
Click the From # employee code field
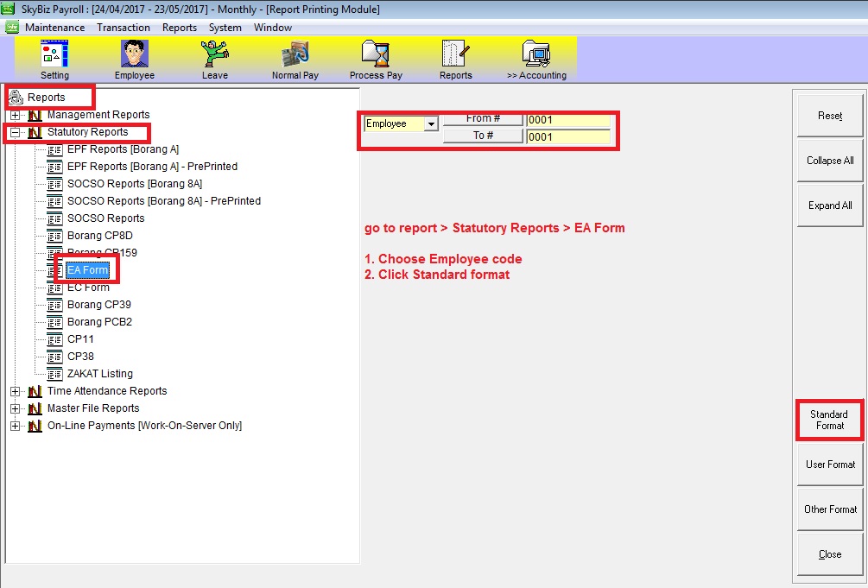coord(567,119)
